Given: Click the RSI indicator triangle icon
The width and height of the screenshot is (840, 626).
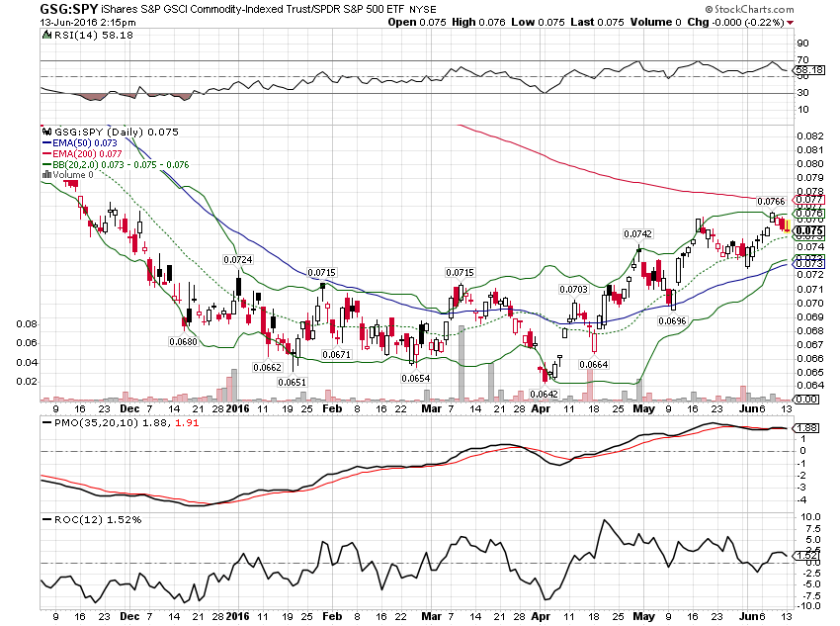Looking at the screenshot, I should pos(47,36).
